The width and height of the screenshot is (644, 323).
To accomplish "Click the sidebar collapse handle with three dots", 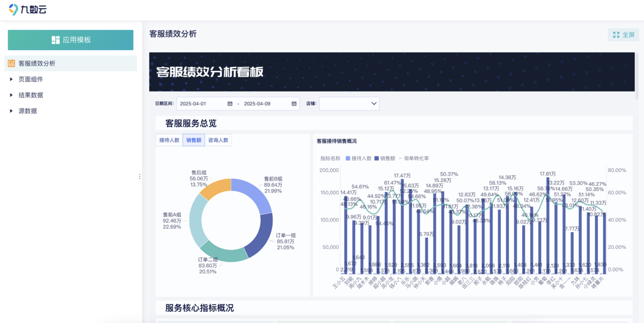I will pos(140,177).
